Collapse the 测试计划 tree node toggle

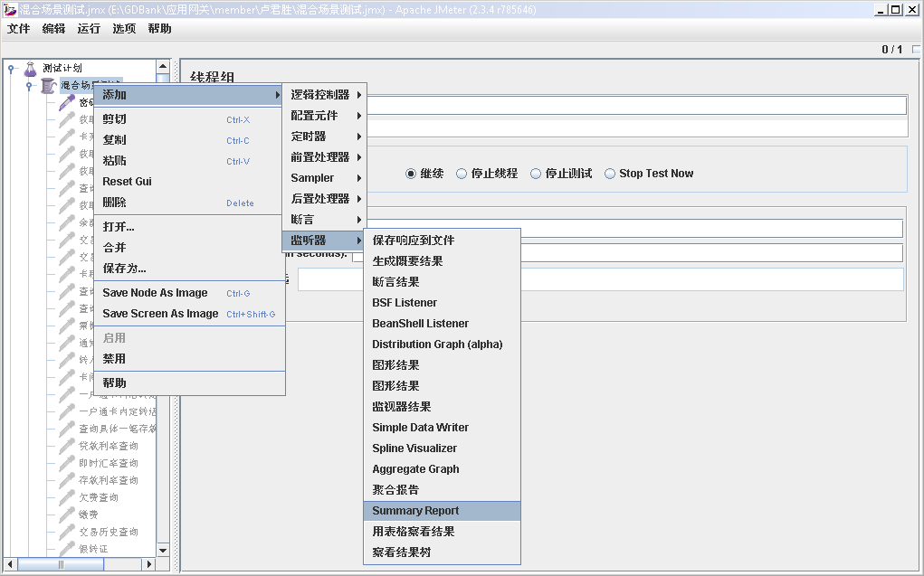[x=11, y=69]
